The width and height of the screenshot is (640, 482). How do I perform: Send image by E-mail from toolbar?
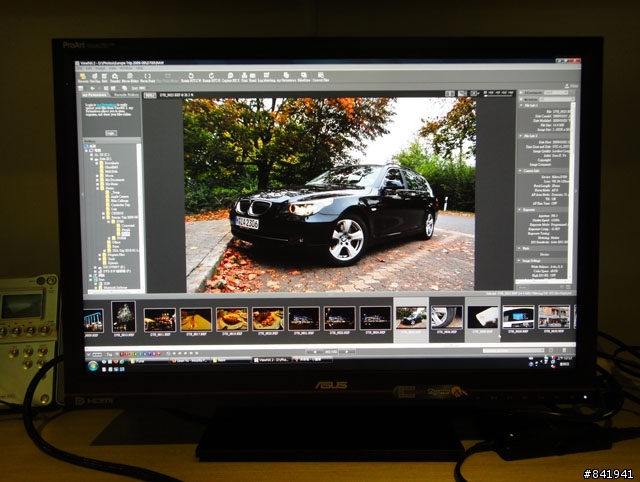point(253,78)
